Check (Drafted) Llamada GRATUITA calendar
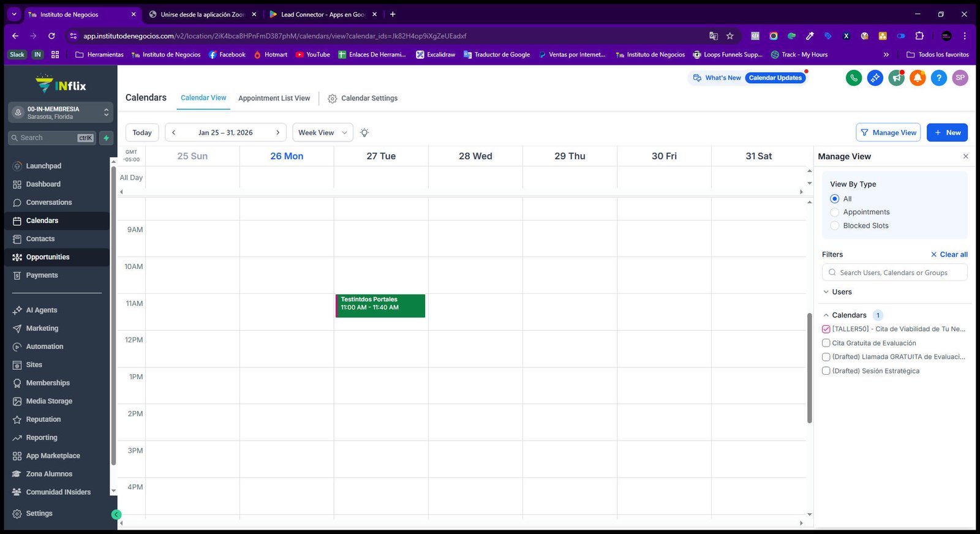This screenshot has height=534, width=980. [x=826, y=356]
